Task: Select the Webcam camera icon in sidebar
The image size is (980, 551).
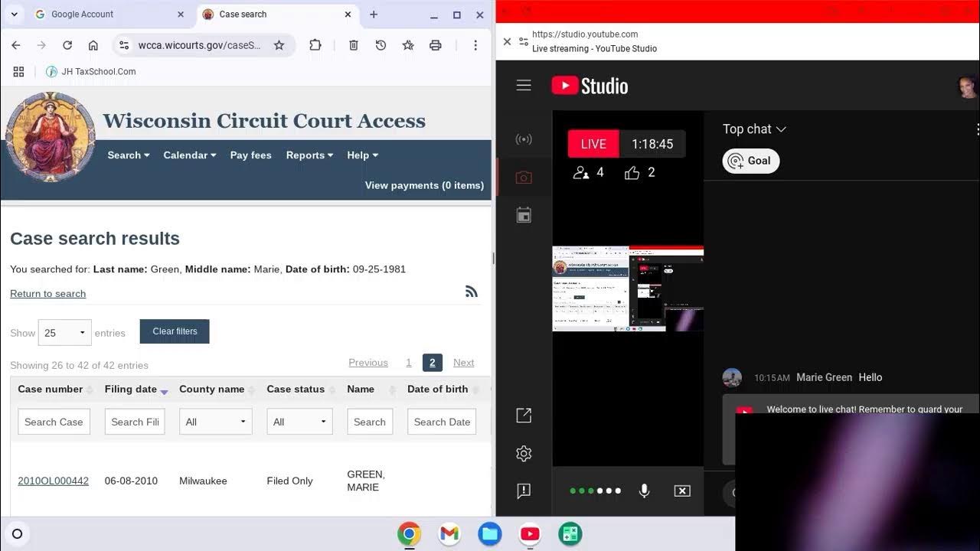Action: click(524, 178)
